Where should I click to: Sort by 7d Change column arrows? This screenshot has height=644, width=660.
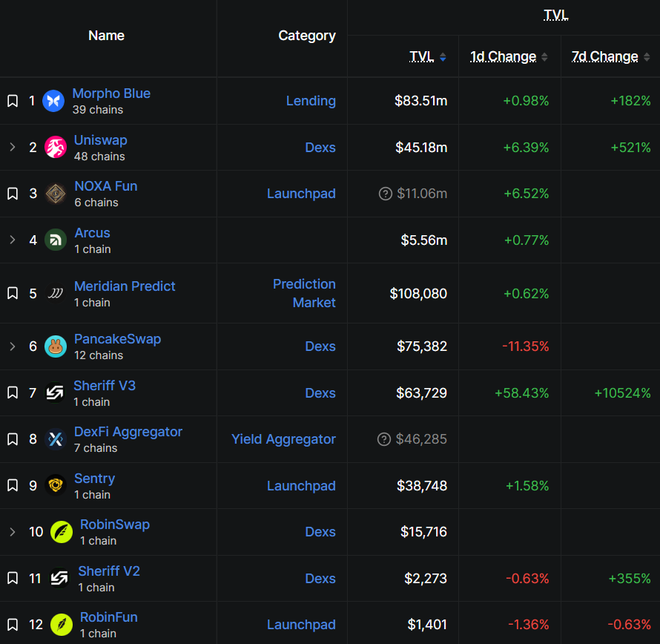click(x=647, y=57)
